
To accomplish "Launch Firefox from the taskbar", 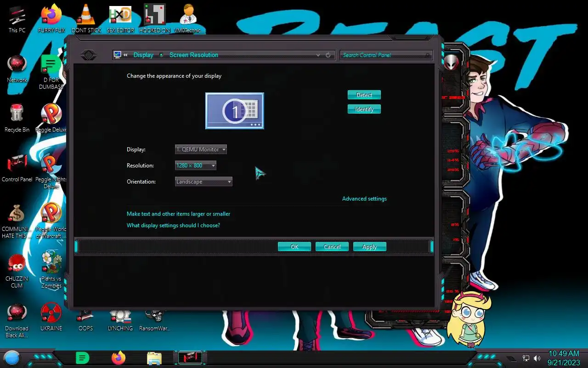I will coord(118,358).
